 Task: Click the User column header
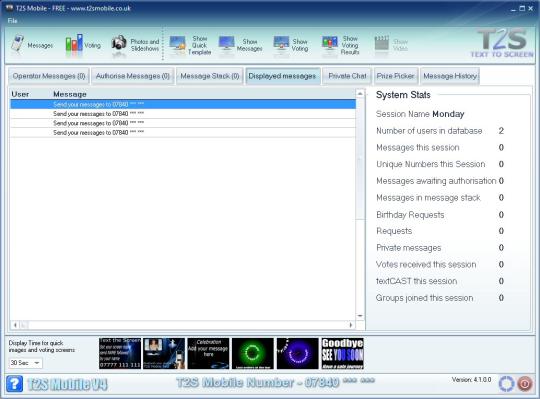[x=20, y=94]
